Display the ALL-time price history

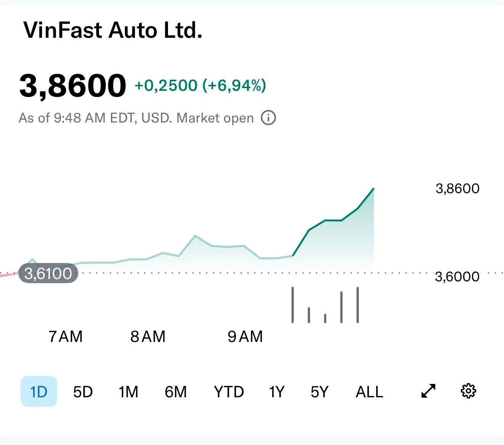point(369,391)
